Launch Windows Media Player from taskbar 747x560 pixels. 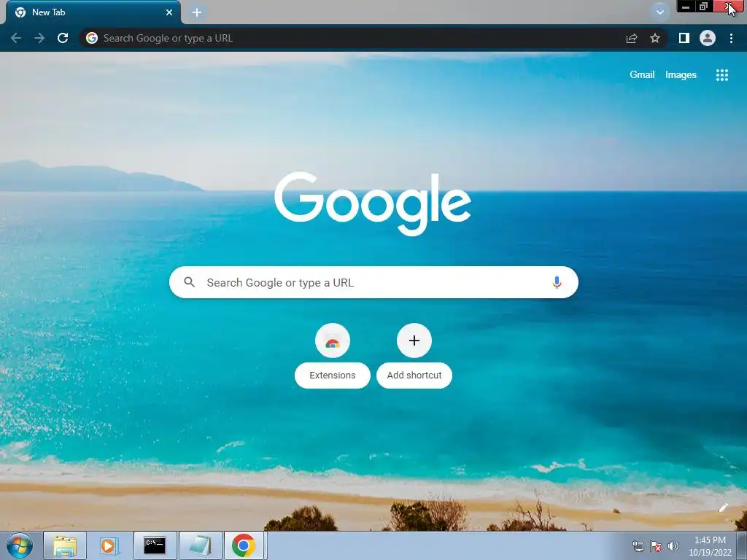pyautogui.click(x=109, y=545)
